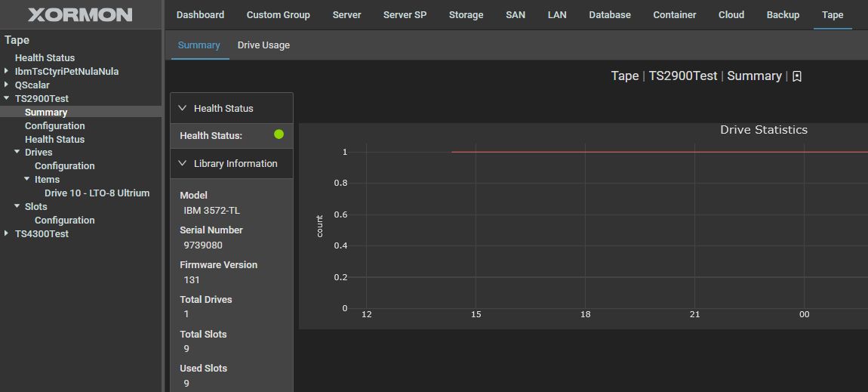Collapse the Slots subtree arrow
This screenshot has height=392, width=868.
pos(17,206)
